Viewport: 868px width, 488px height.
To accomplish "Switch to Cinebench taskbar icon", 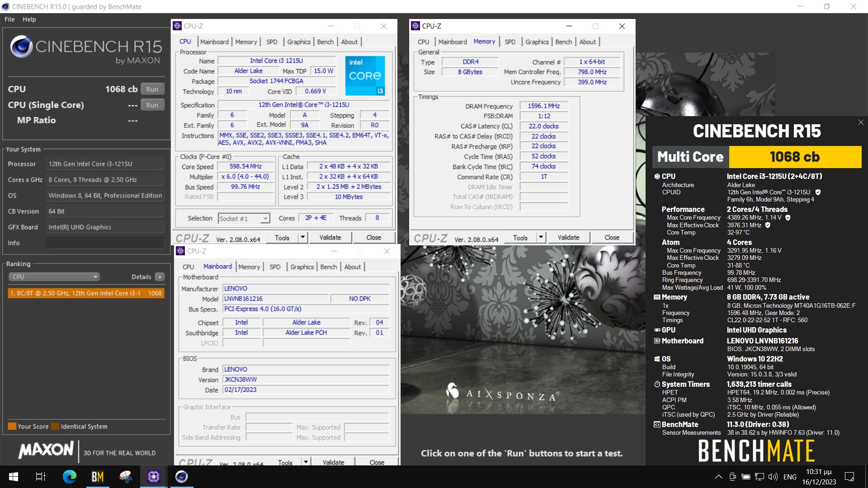I will pyautogui.click(x=182, y=477).
